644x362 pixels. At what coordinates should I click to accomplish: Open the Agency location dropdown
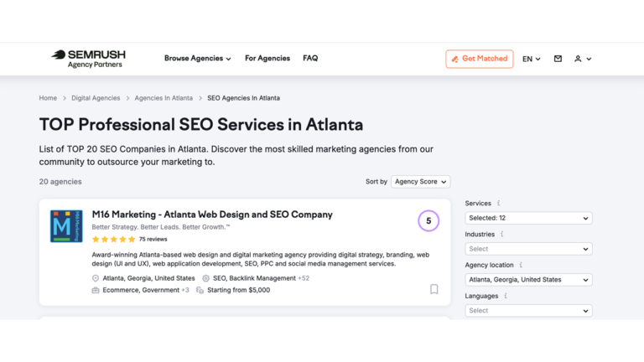pyautogui.click(x=528, y=280)
